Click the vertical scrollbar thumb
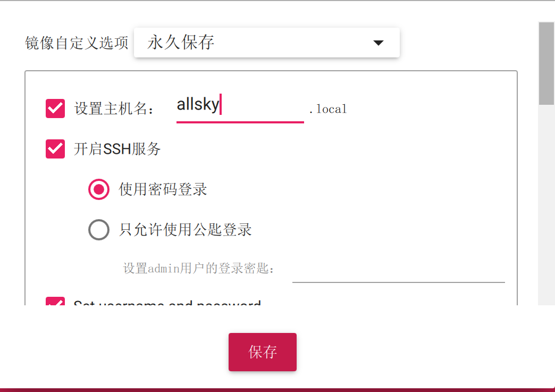Image resolution: width=555 pixels, height=392 pixels. point(546,64)
